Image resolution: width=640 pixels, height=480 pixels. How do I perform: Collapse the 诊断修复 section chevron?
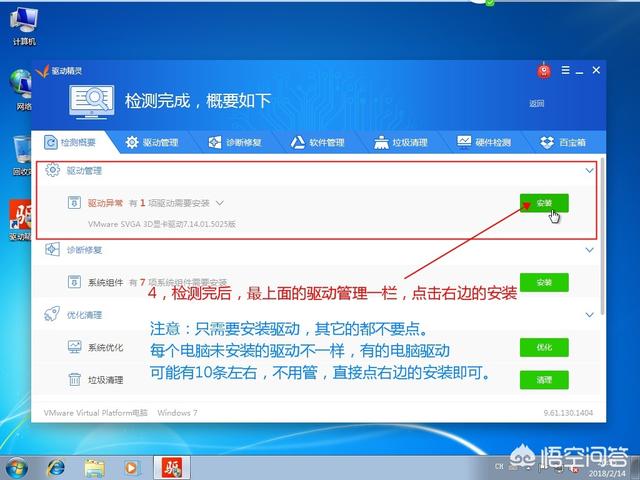coord(589,250)
